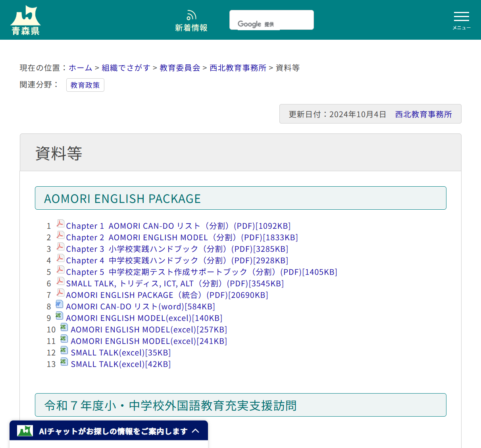Image resolution: width=481 pixels, height=448 pixels.
Task: Click Excel icon beside SMALL TALK 42KB
Action: (64, 362)
